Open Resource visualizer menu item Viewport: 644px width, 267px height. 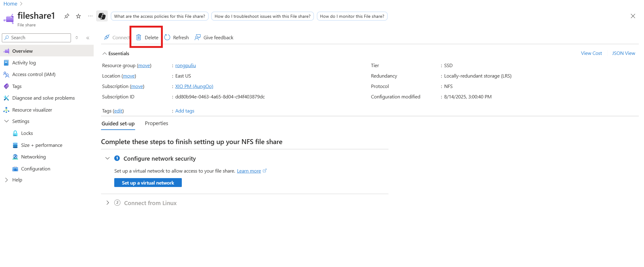(32, 110)
